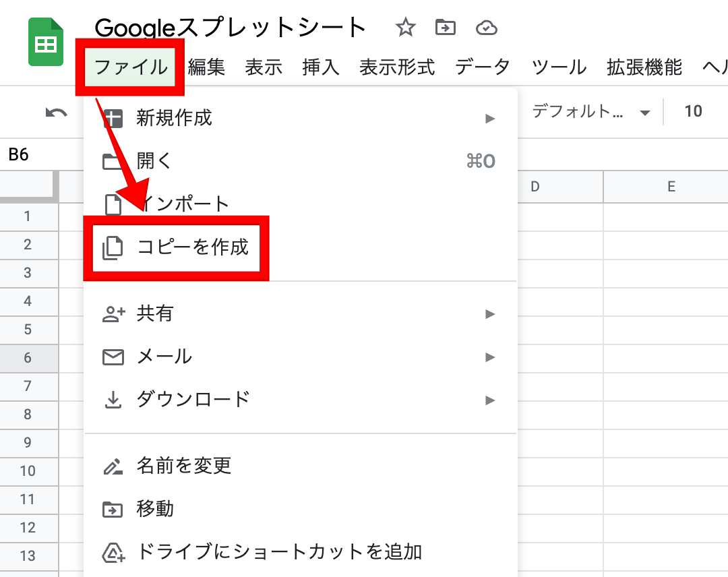Select row 4 header
Screen dimensions: 728x577
[29, 301]
